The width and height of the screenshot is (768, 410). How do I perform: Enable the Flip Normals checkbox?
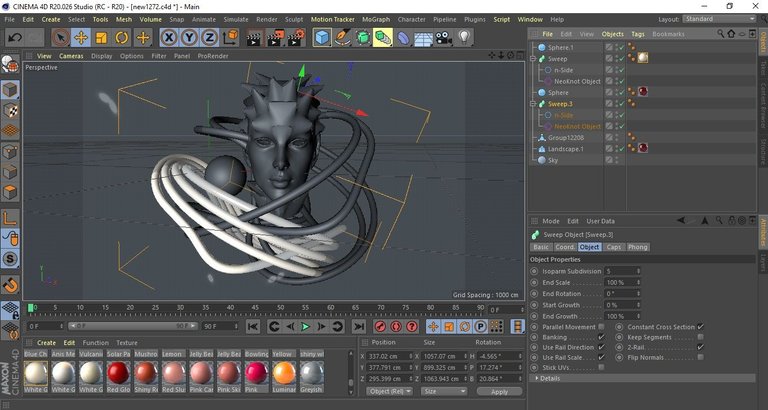pyautogui.click(x=700, y=358)
